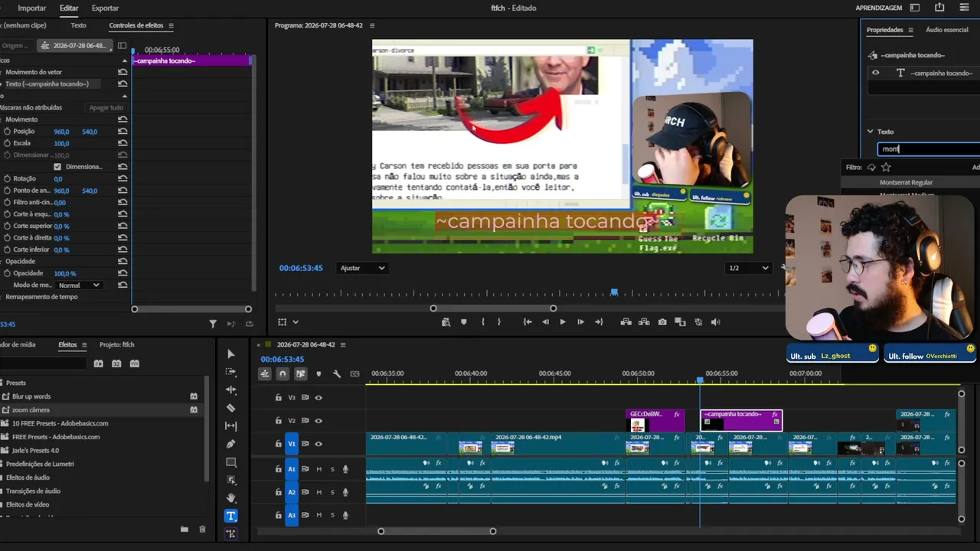Go to In point
Image resolution: width=980 pixels, height=551 pixels.
pyautogui.click(x=528, y=322)
